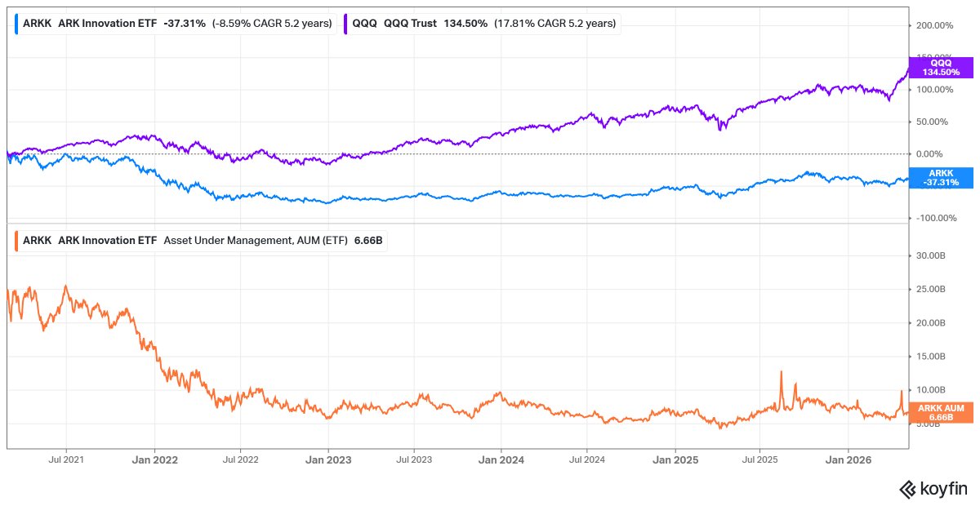Click the Jul 2021 x-axis label

(x=65, y=459)
